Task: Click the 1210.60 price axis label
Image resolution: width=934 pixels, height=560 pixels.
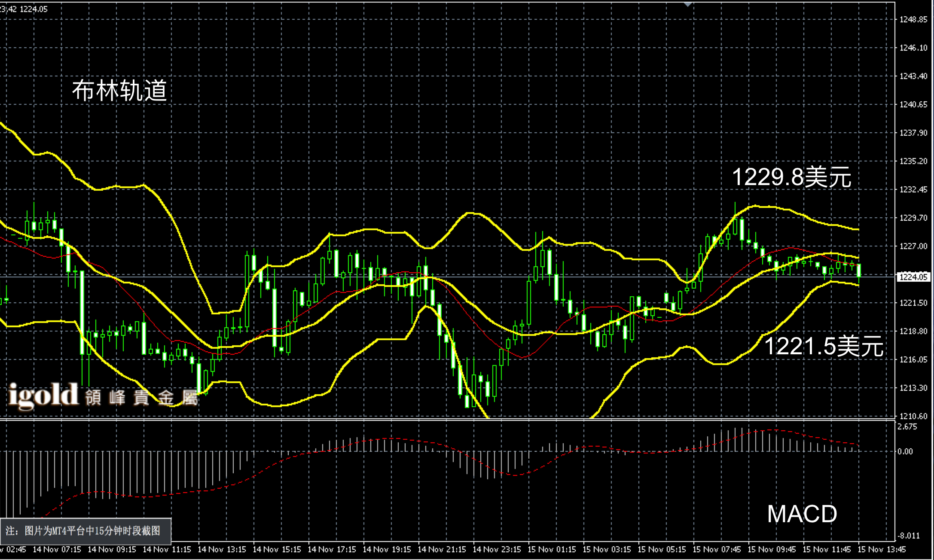Action: tap(913, 416)
